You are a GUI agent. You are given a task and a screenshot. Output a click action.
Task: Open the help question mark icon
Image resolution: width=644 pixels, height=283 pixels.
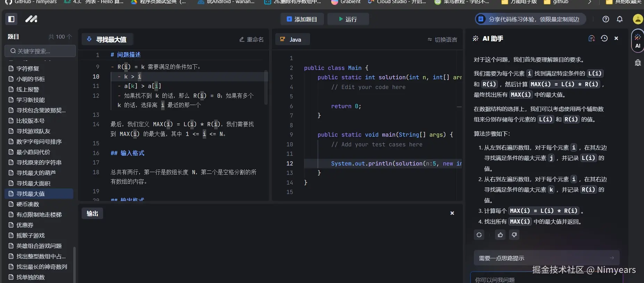pyautogui.click(x=606, y=19)
